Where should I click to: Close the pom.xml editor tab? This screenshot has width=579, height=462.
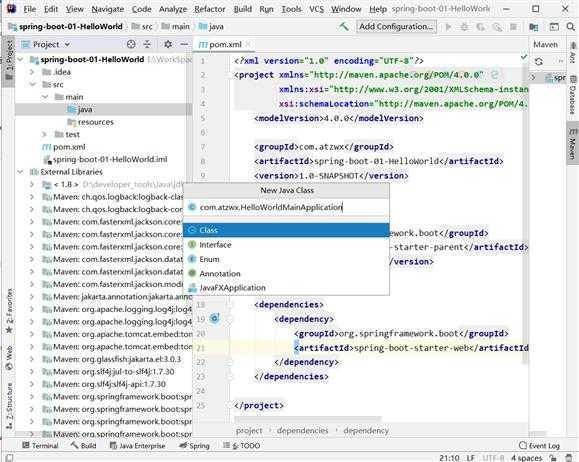click(248, 44)
